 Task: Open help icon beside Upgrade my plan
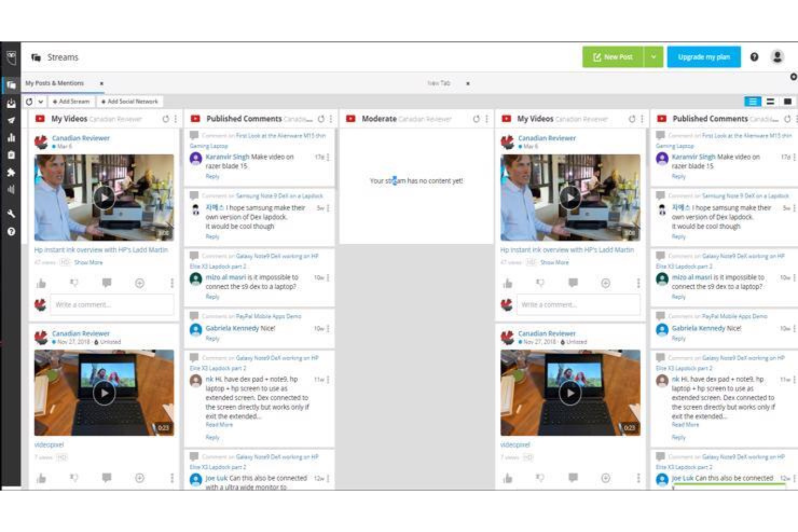click(754, 57)
